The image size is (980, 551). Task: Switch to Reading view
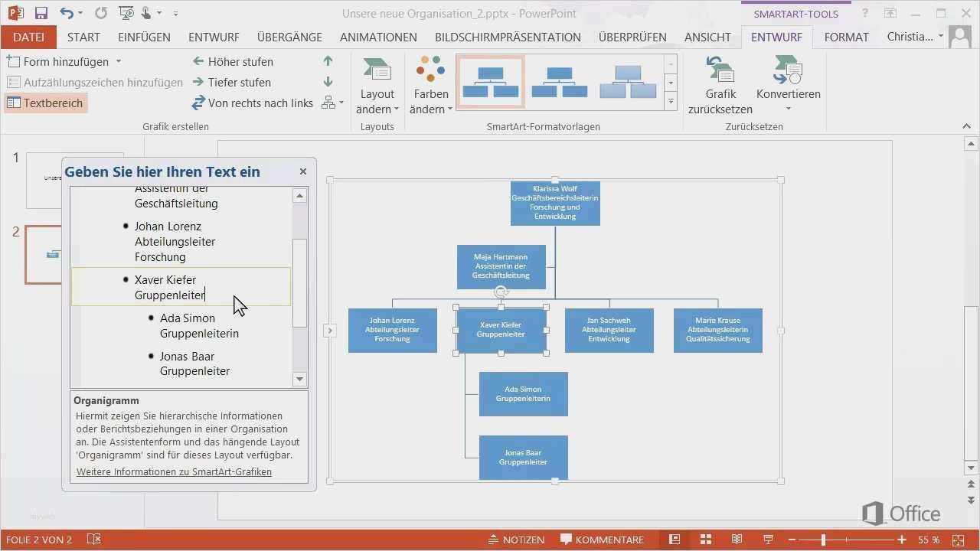tap(737, 540)
